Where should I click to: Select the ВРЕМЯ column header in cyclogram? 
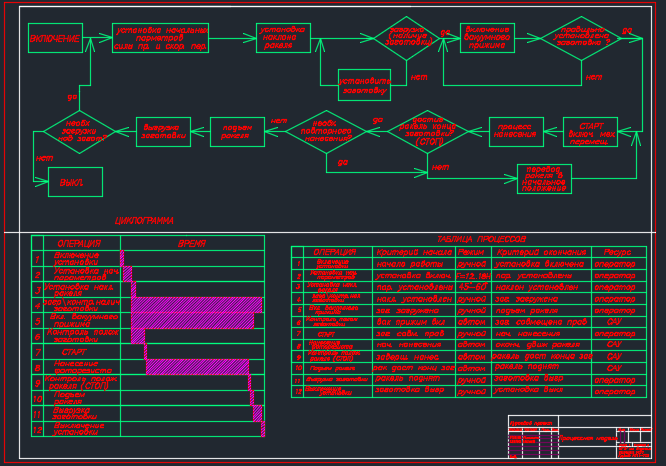192,243
